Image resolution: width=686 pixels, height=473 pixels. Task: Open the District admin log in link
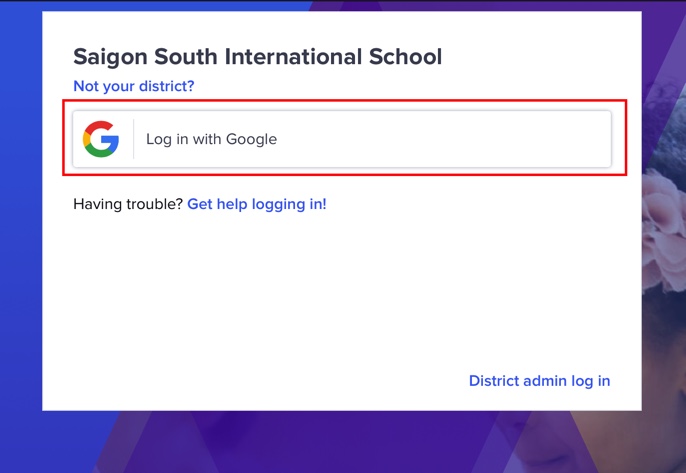tap(539, 380)
